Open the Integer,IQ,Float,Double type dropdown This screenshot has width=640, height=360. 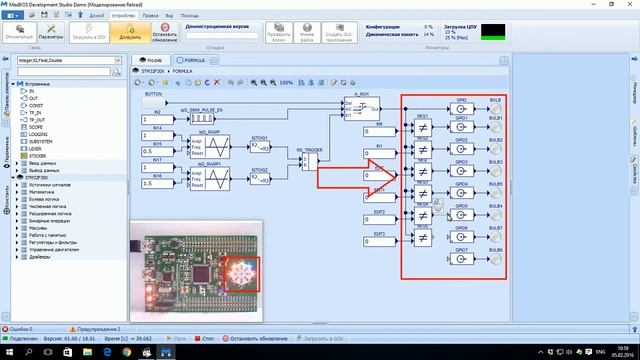tap(118, 60)
